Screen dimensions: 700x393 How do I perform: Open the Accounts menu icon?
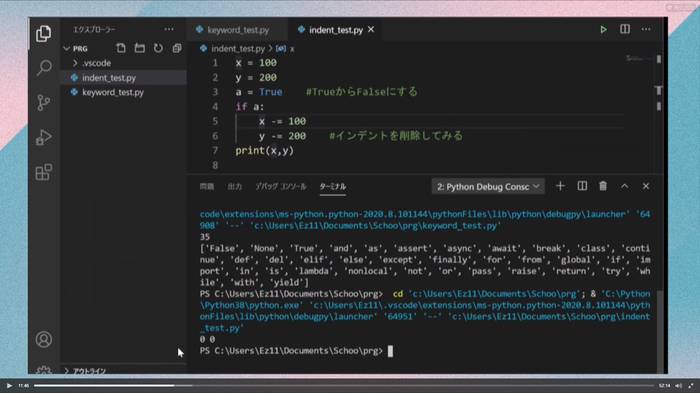[x=44, y=339]
